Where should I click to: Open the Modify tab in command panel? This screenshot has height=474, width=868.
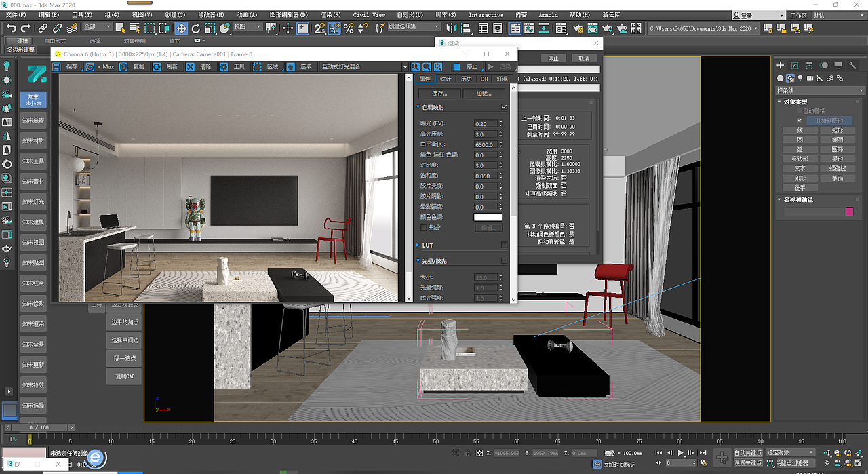click(795, 65)
